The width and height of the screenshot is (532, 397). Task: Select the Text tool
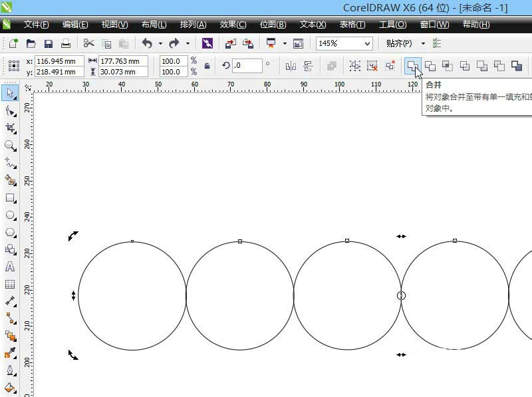[10, 267]
